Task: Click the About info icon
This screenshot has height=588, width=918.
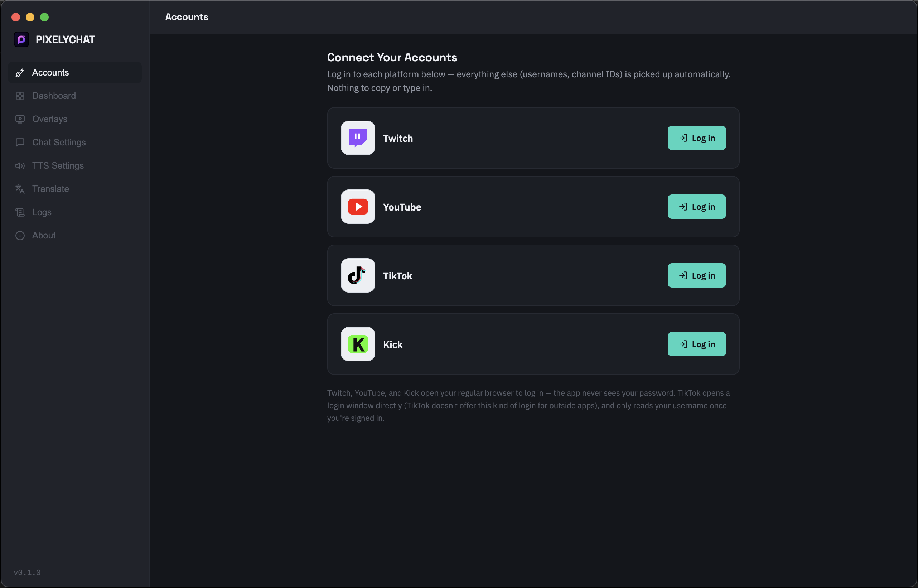Action: click(x=20, y=236)
